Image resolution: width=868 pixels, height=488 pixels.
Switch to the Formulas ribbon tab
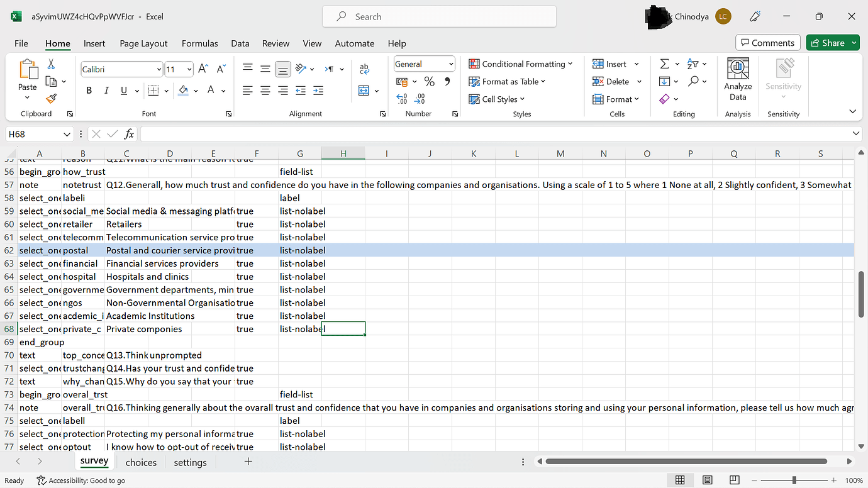click(x=199, y=43)
